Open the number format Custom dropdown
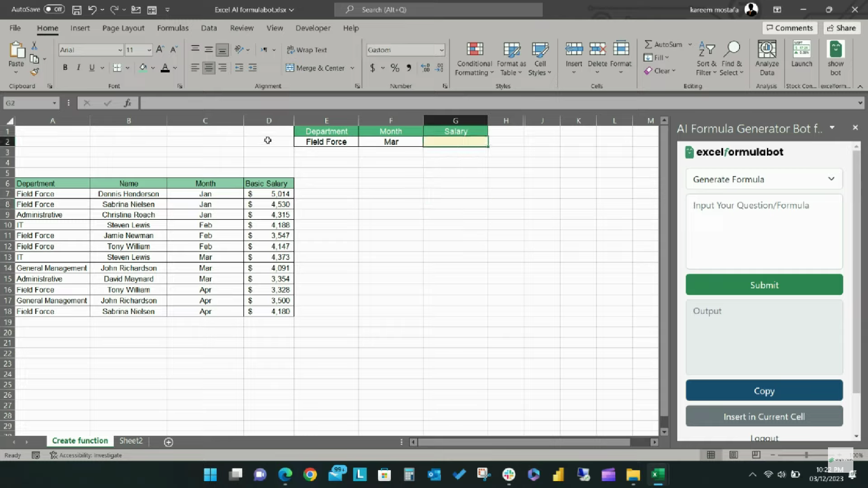Screen dimensions: 868x488 tap(442, 50)
